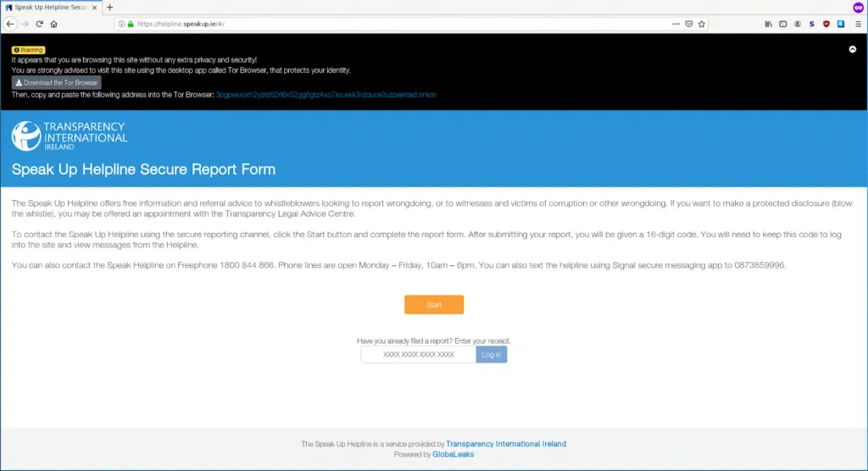Toggle the sidebar view icon
This screenshot has height=471, width=868.
pyautogui.click(x=782, y=24)
